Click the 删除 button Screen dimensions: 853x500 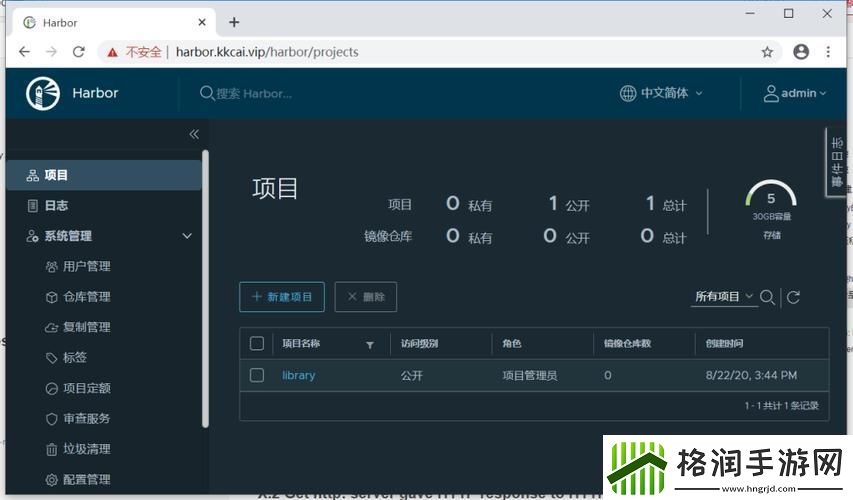tap(366, 297)
